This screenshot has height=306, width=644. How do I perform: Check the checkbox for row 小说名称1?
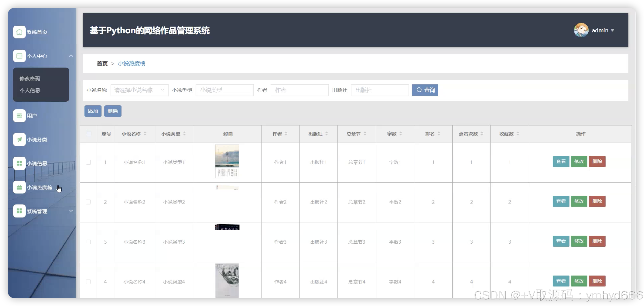[x=89, y=162]
